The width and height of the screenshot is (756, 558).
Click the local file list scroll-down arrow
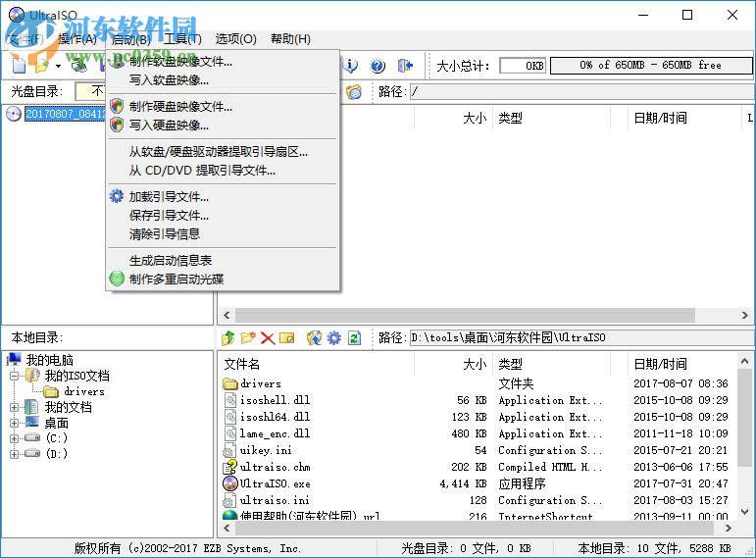pos(744,512)
